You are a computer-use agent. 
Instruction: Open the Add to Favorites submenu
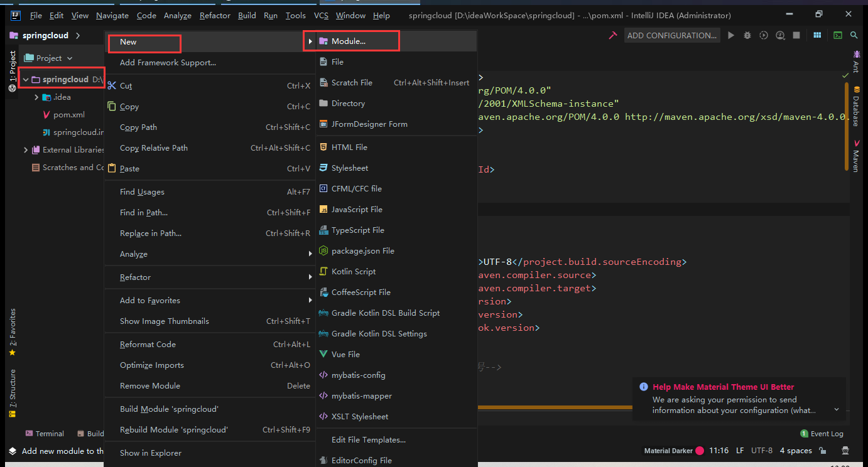click(x=210, y=300)
